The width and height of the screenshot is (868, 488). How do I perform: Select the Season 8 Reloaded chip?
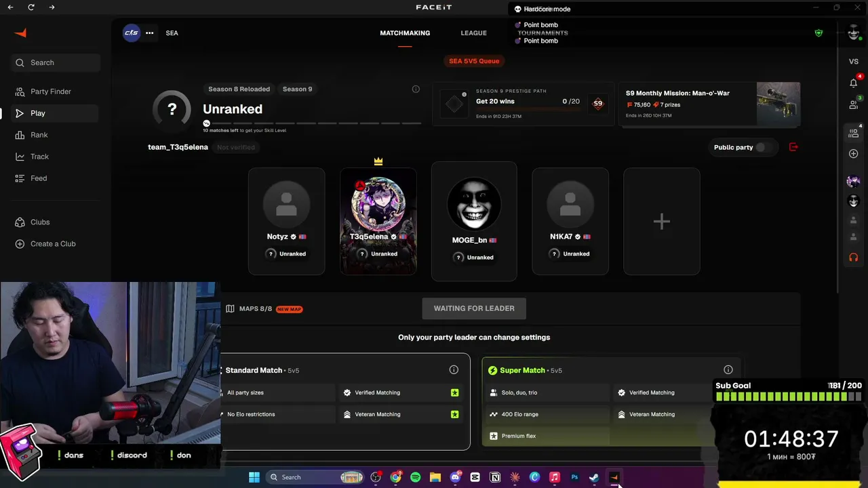point(239,89)
